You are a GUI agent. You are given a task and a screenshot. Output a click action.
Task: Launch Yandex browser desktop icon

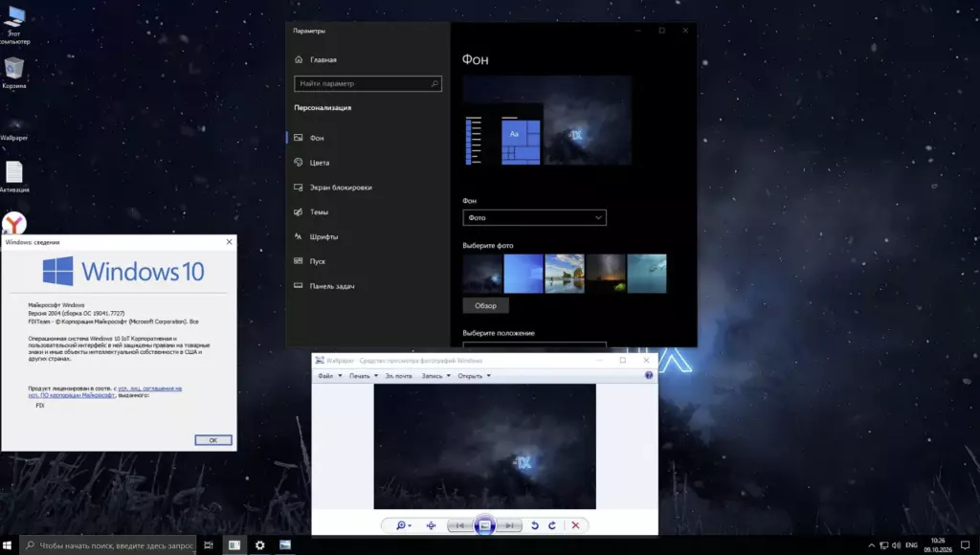tap(13, 223)
